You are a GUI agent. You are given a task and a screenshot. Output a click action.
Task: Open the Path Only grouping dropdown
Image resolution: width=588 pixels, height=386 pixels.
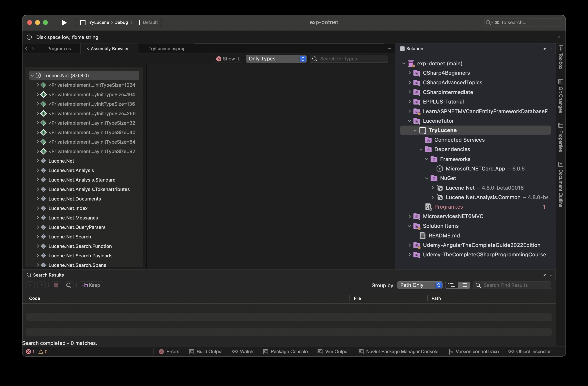click(x=420, y=285)
